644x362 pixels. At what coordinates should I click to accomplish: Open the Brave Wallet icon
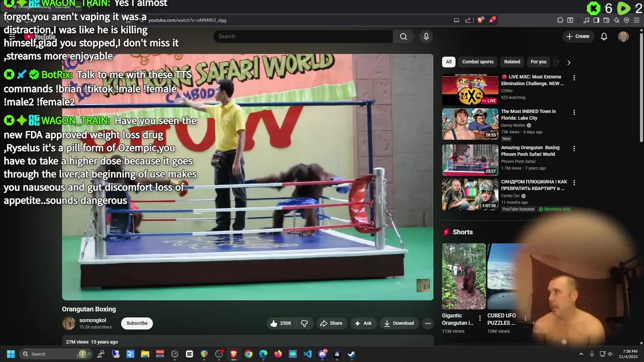(606, 20)
